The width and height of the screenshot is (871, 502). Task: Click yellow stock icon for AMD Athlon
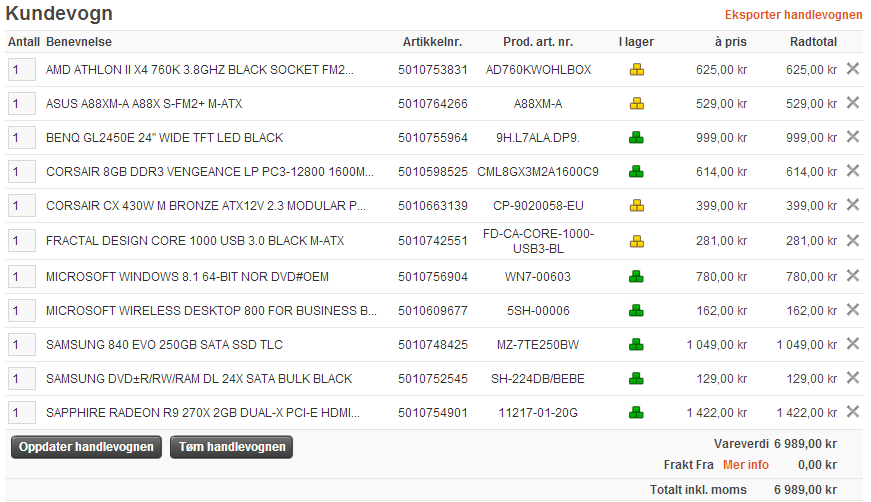click(x=637, y=70)
